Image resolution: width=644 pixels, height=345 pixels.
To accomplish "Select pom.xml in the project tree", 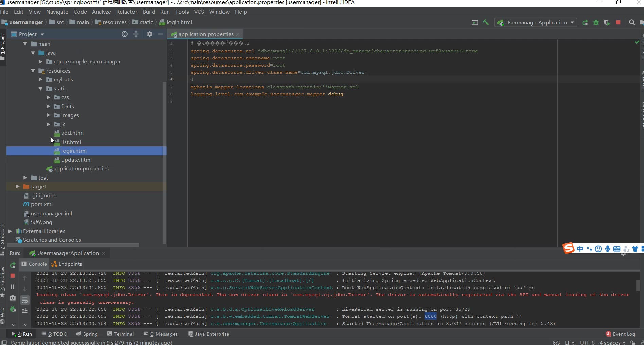I will (42, 204).
